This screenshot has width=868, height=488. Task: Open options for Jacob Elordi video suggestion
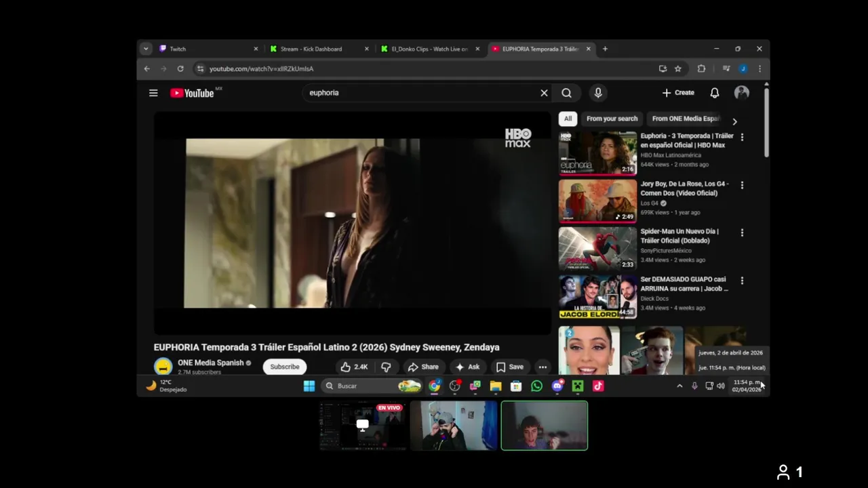tap(742, 281)
